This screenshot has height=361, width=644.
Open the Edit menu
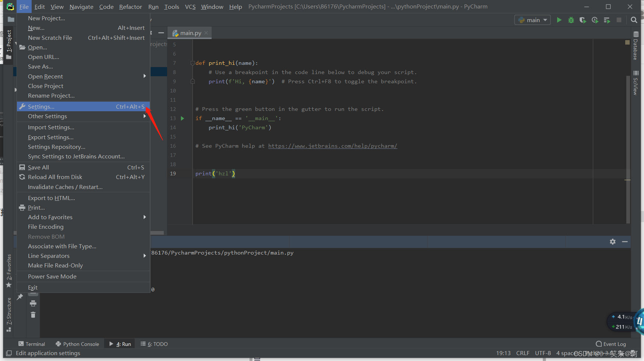39,7
